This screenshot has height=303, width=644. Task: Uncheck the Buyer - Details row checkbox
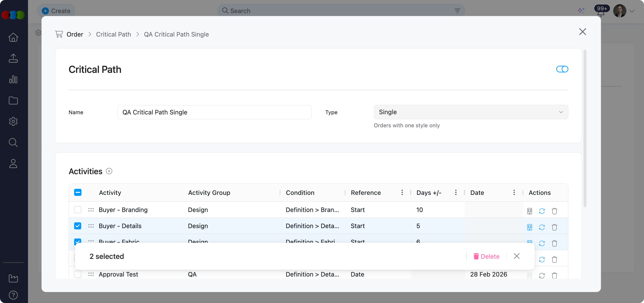point(78,226)
